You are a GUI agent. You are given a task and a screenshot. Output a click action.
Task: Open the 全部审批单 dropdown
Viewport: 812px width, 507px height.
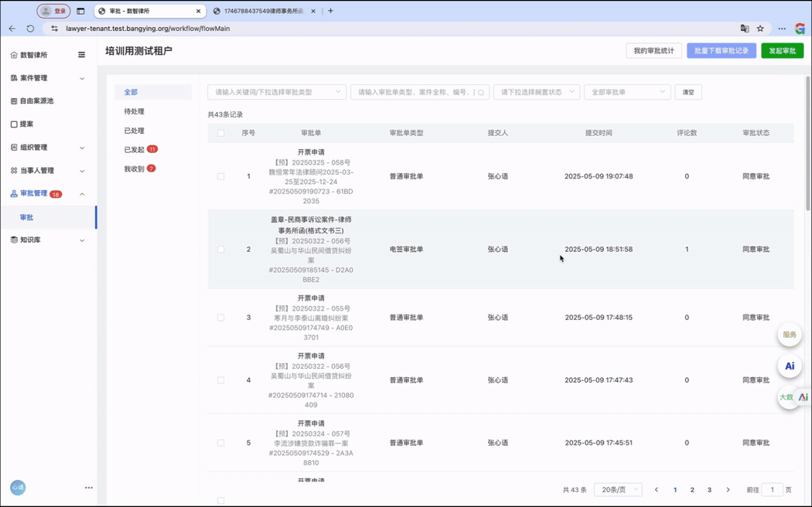point(627,92)
